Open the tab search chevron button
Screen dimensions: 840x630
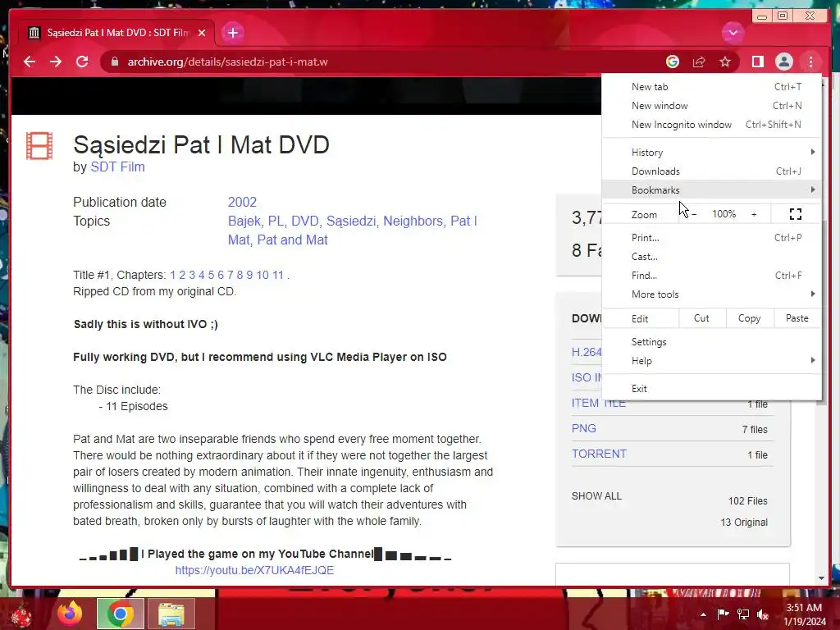[x=733, y=33]
